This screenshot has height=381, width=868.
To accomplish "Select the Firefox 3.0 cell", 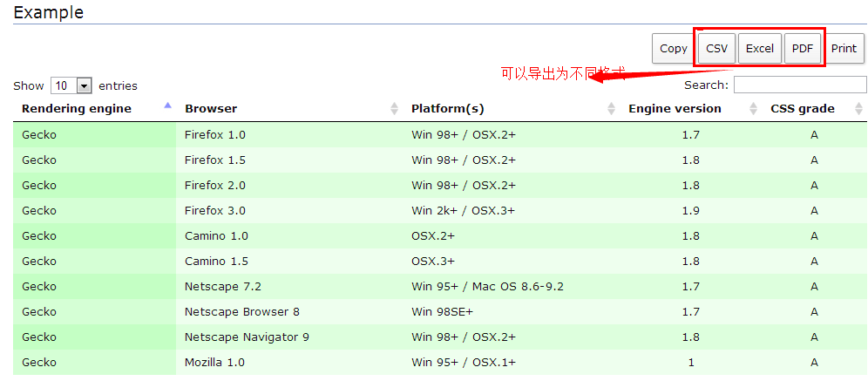I will pyautogui.click(x=289, y=210).
